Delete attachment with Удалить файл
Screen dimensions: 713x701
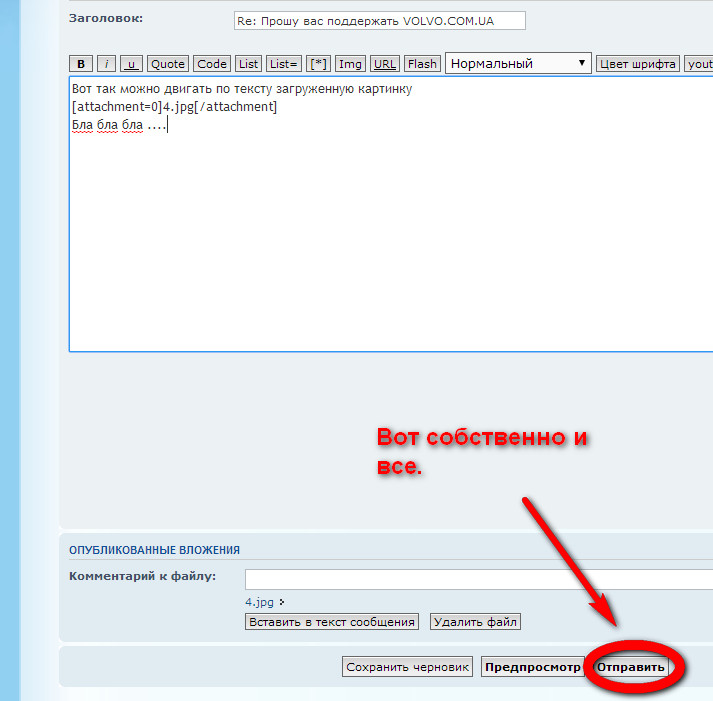475,622
